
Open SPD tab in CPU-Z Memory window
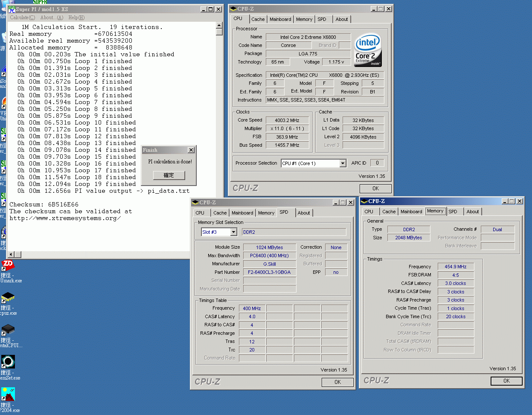point(453,212)
